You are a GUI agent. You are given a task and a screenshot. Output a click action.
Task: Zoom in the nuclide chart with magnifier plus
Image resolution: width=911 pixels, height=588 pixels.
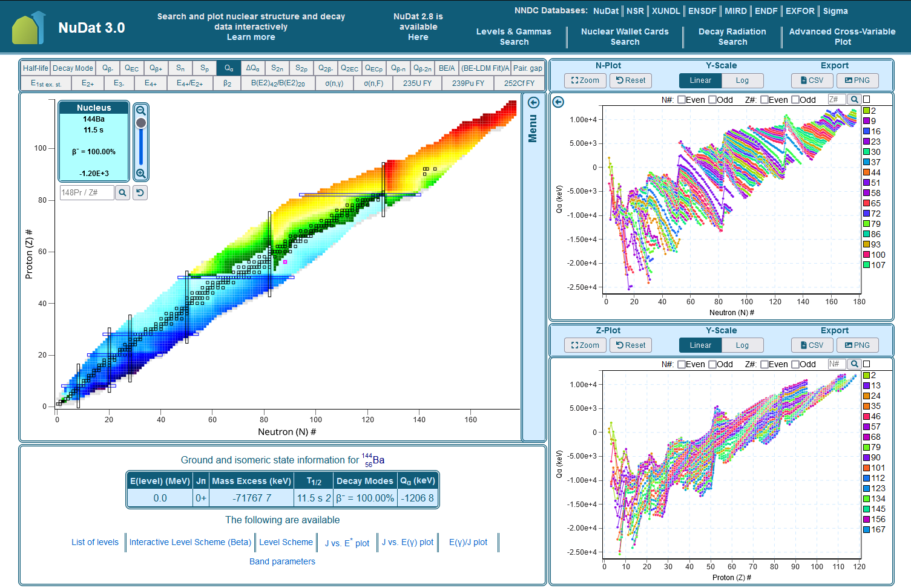141,174
